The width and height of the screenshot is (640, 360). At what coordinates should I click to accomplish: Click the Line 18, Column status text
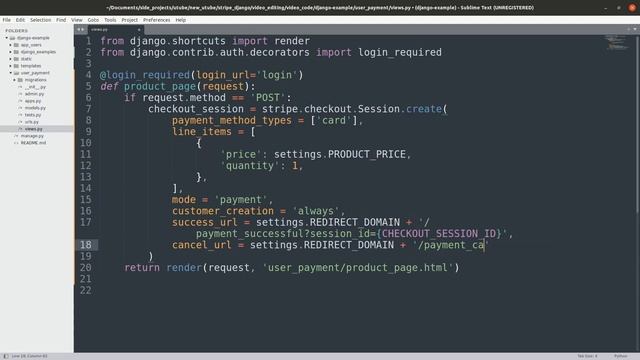(29, 356)
